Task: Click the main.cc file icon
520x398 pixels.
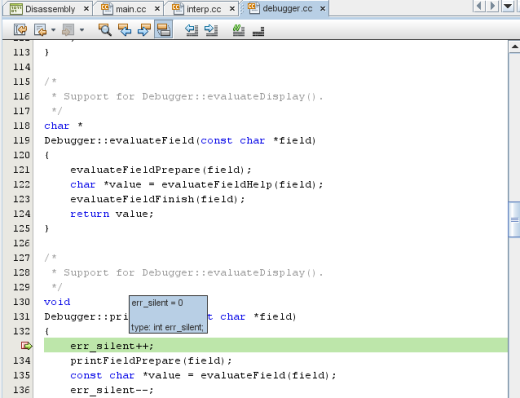Action: pos(107,8)
